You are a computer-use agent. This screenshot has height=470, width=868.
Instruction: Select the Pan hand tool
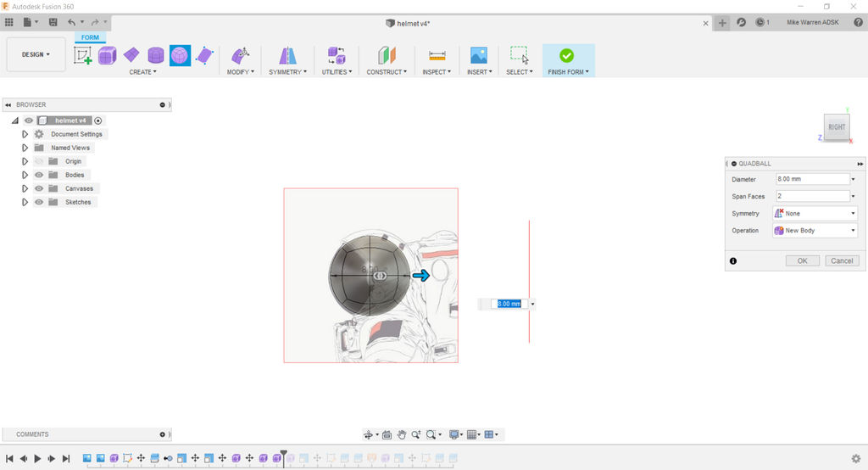401,435
